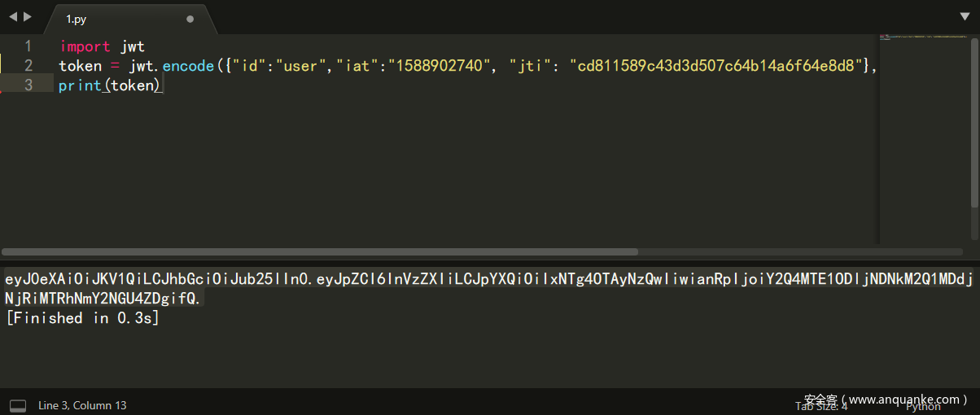Click line number 2 in the gutter
Viewport: 980px width, 415px height.
pos(28,66)
